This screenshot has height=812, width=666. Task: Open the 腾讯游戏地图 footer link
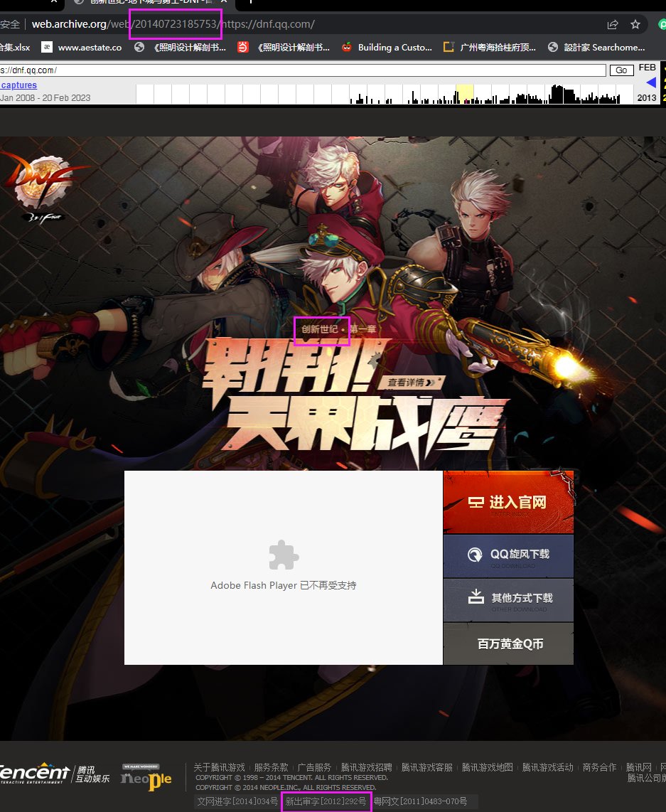click(x=488, y=767)
